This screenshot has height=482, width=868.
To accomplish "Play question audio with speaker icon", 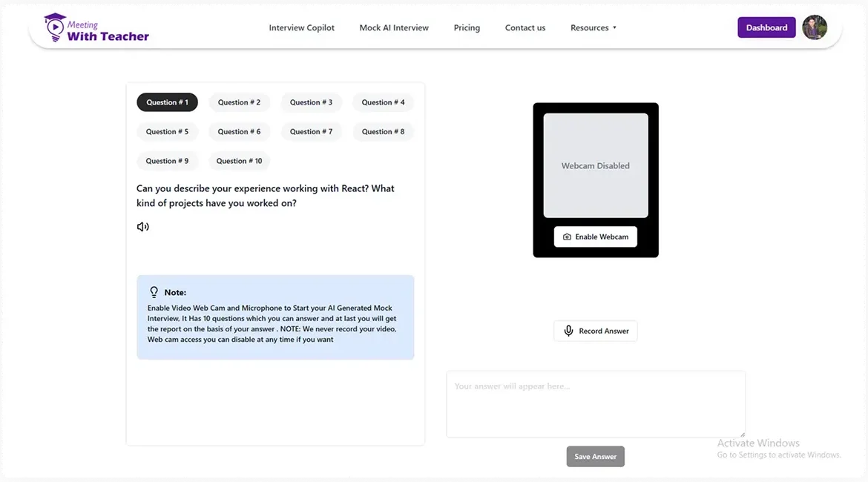I will (x=143, y=227).
